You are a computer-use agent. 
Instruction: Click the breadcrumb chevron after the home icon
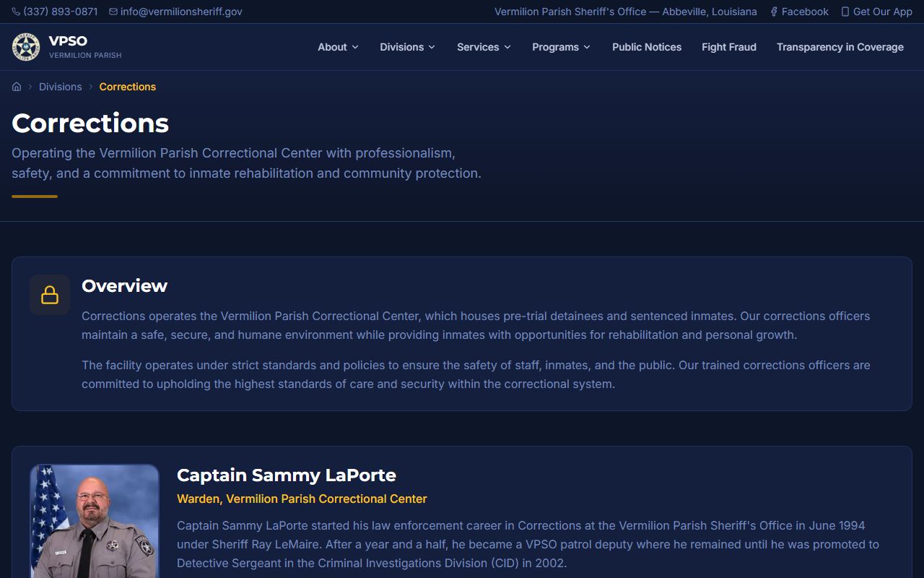[30, 87]
